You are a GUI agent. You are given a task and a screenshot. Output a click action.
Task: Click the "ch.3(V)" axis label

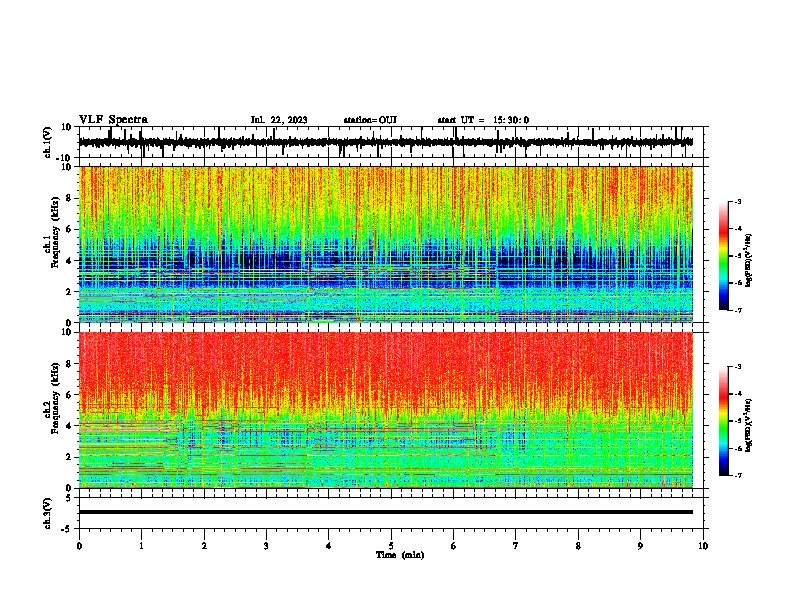[48, 513]
